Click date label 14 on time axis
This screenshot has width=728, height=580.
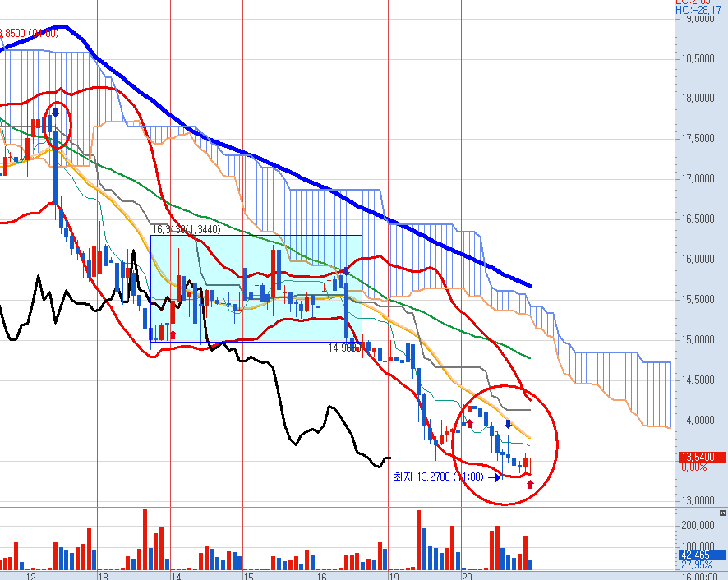click(176, 576)
